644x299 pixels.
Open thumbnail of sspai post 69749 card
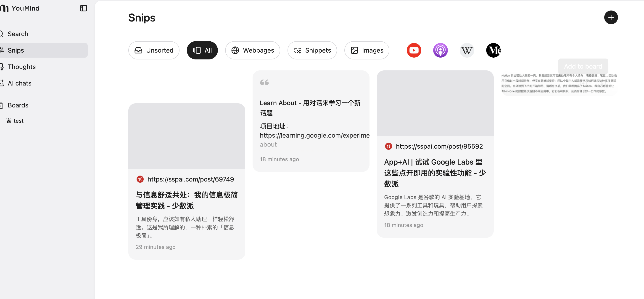click(x=187, y=136)
